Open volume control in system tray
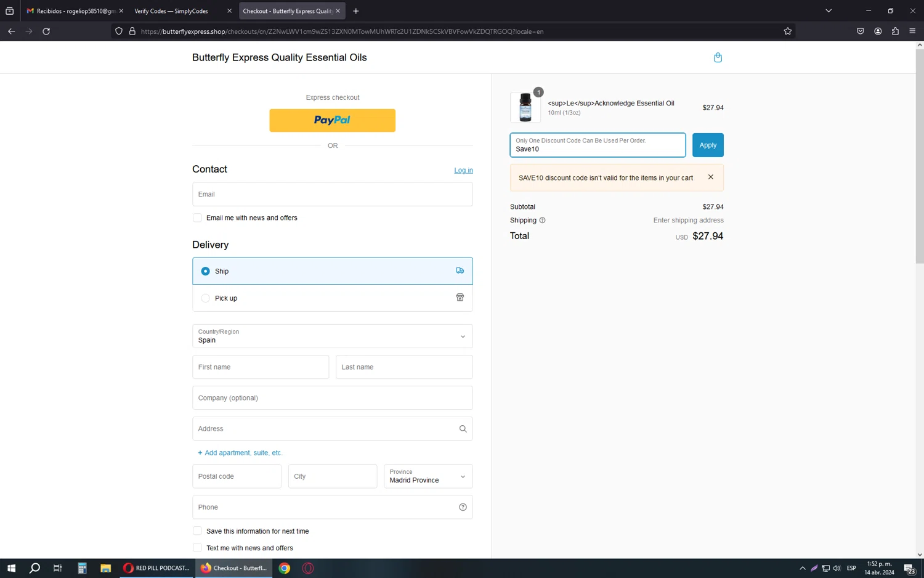Image resolution: width=924 pixels, height=578 pixels. coord(837,568)
